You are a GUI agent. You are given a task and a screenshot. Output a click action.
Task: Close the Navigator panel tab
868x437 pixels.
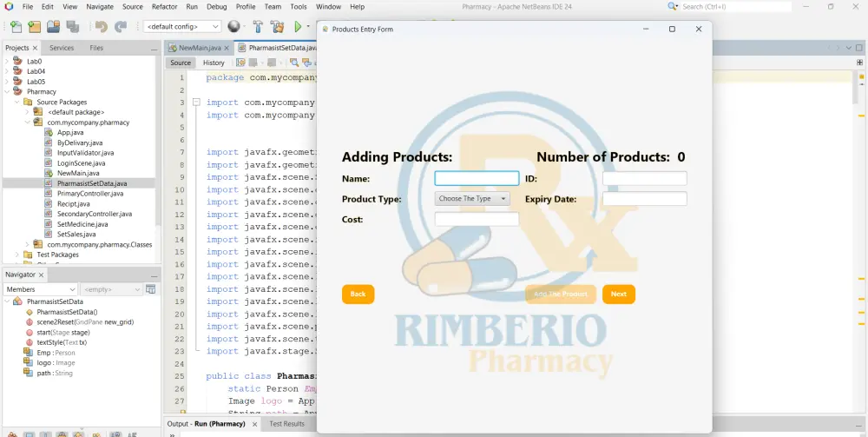click(x=41, y=275)
